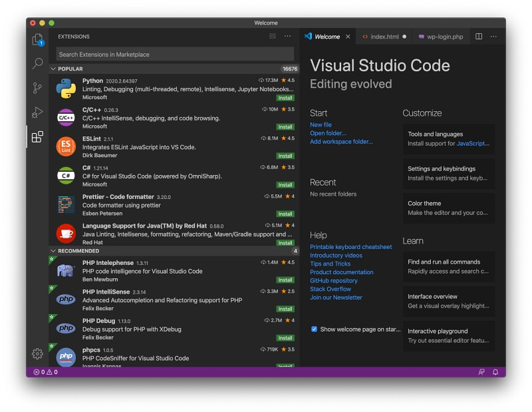
Task: Open Printable keyboard cheatsheet link
Action: (x=350, y=247)
